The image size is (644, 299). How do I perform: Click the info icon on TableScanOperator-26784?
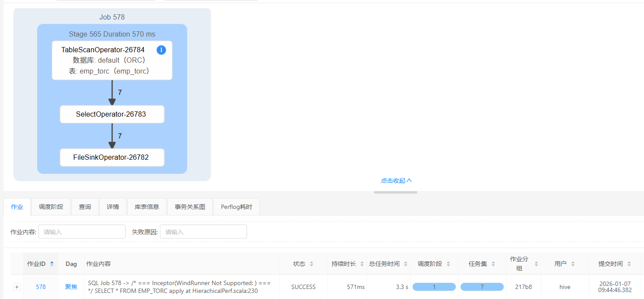point(161,50)
